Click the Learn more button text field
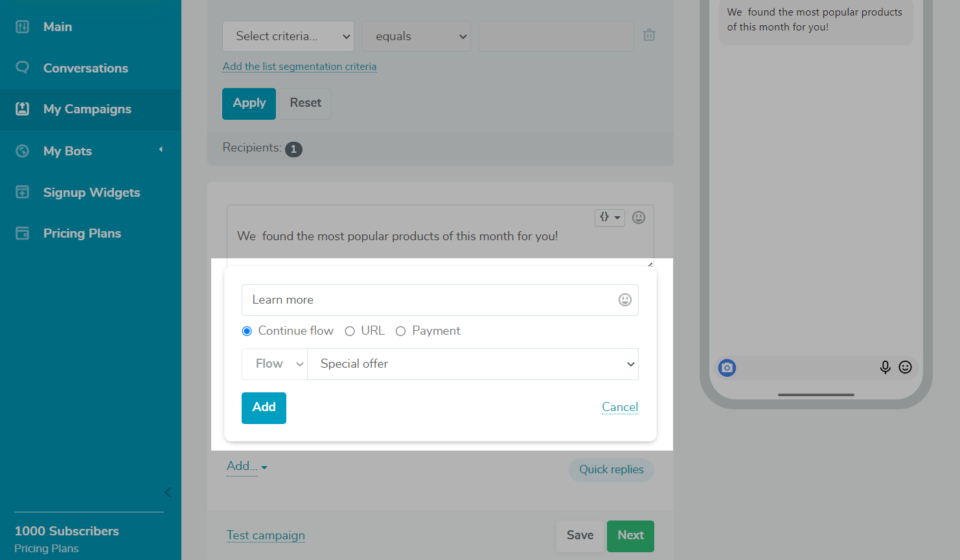 coord(431,300)
